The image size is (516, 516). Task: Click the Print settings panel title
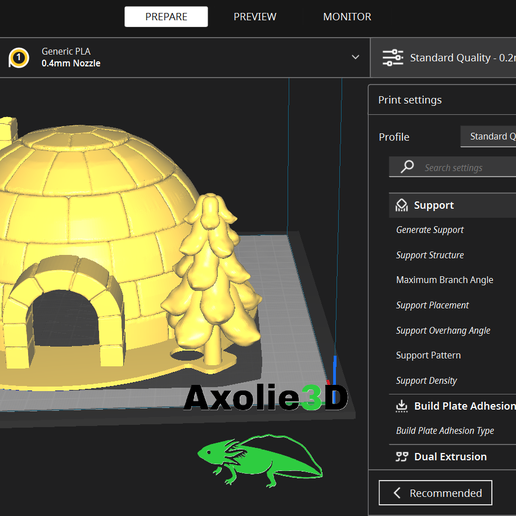[410, 100]
